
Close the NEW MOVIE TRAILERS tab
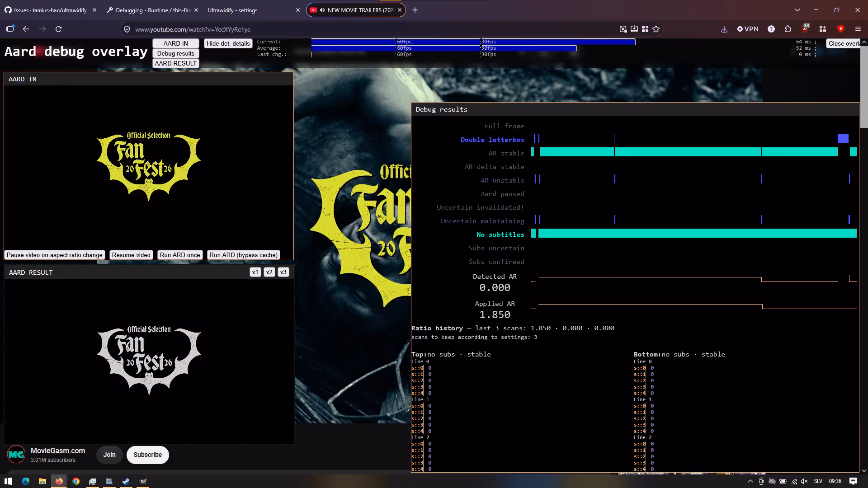[400, 10]
